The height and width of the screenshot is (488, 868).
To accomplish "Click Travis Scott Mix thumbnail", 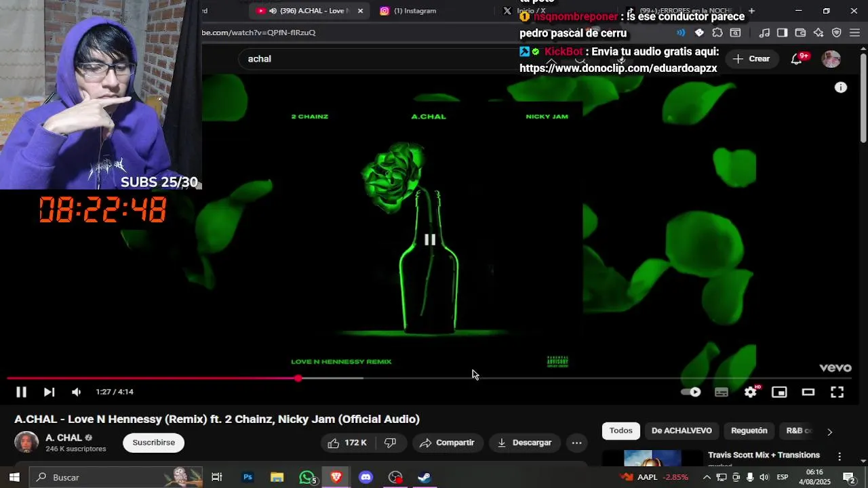I will 652,459.
